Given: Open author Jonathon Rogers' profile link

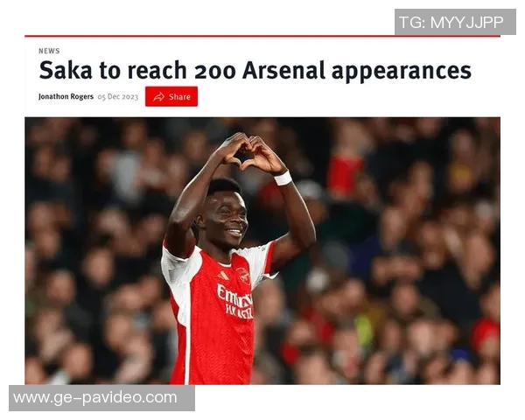Looking at the screenshot, I should [x=66, y=96].
